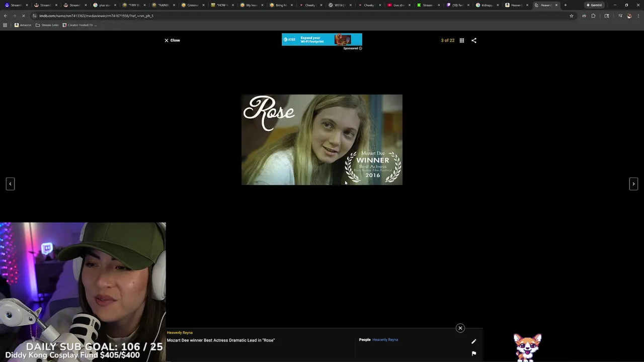Expand the Stream Links bookmark folder
This screenshot has width=644, height=362.
[x=47, y=25]
